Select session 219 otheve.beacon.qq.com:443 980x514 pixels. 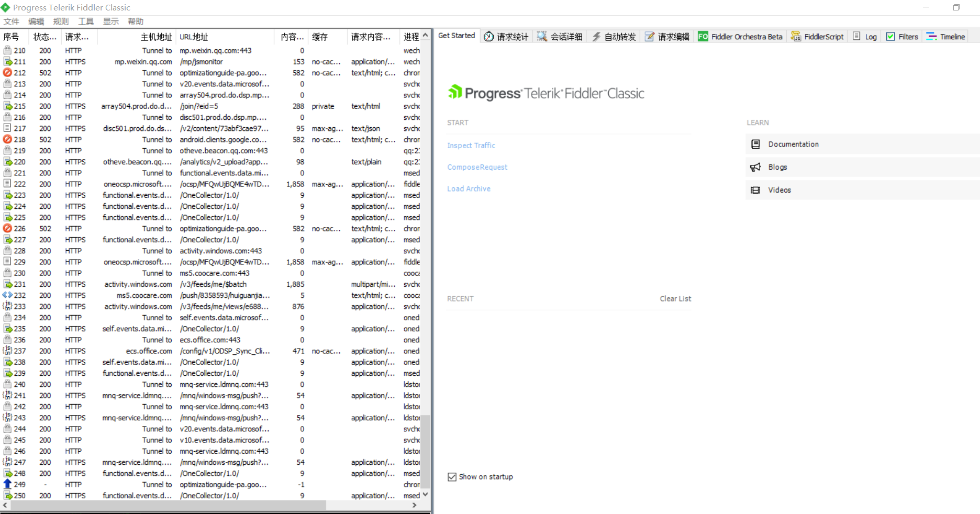pyautogui.click(x=211, y=151)
